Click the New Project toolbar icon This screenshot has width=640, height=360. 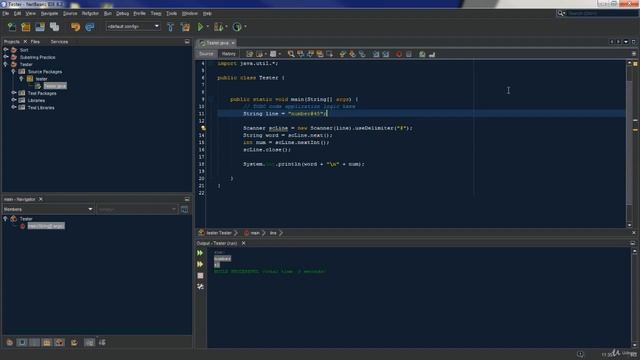(x=26, y=27)
